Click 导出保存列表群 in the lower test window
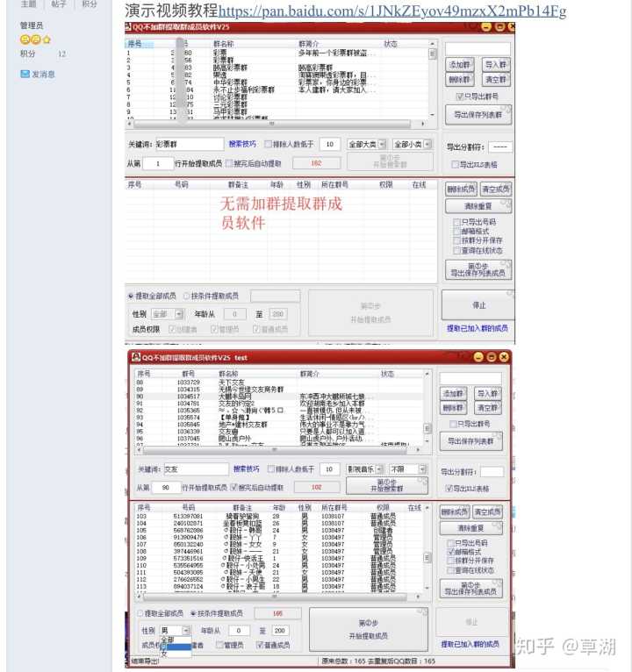This screenshot has width=632, height=672. (x=470, y=441)
